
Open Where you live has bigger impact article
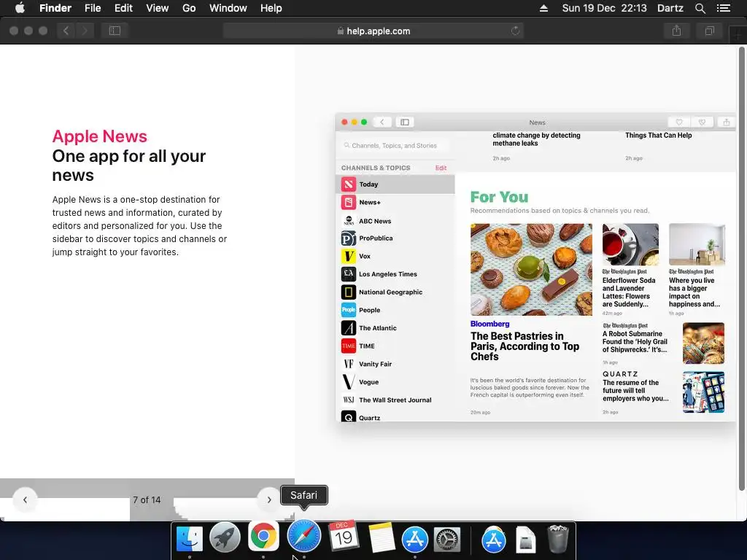(694, 292)
